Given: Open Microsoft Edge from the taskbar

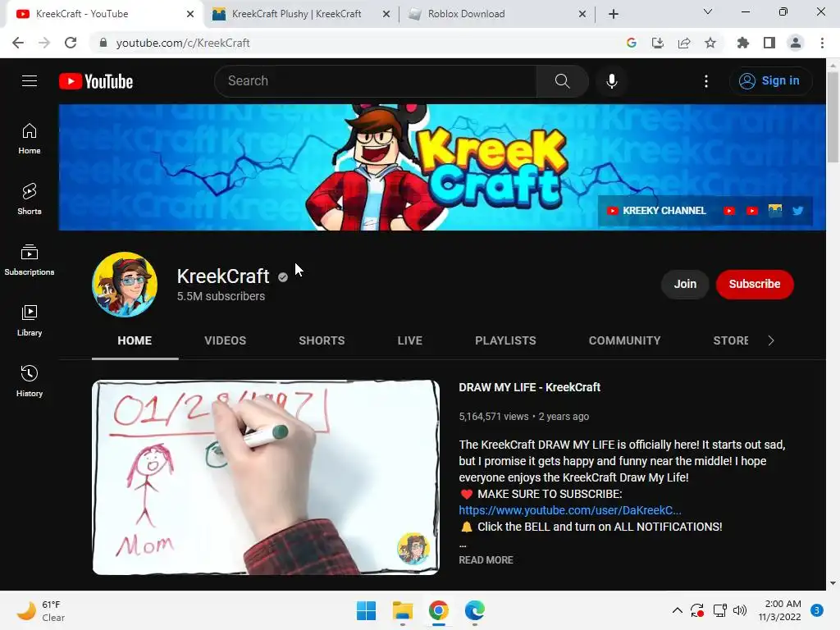Looking at the screenshot, I should [x=475, y=610].
